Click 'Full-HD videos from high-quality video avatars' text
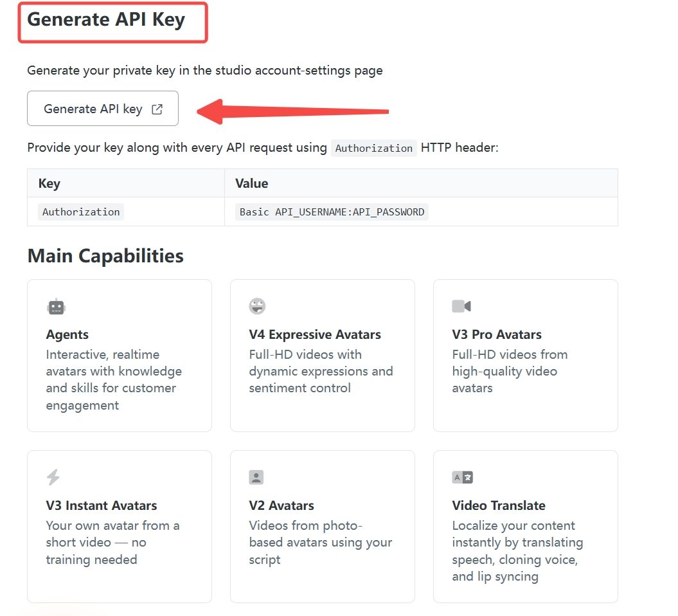The height and width of the screenshot is (616, 678). pyautogui.click(x=510, y=371)
